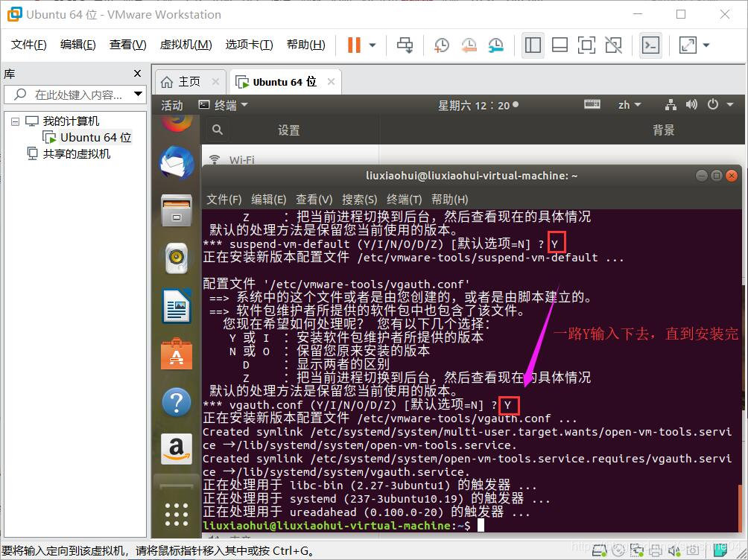Click the terminal command prompt line
Image resolution: width=748 pixels, height=560 pixels.
pyautogui.click(x=343, y=525)
